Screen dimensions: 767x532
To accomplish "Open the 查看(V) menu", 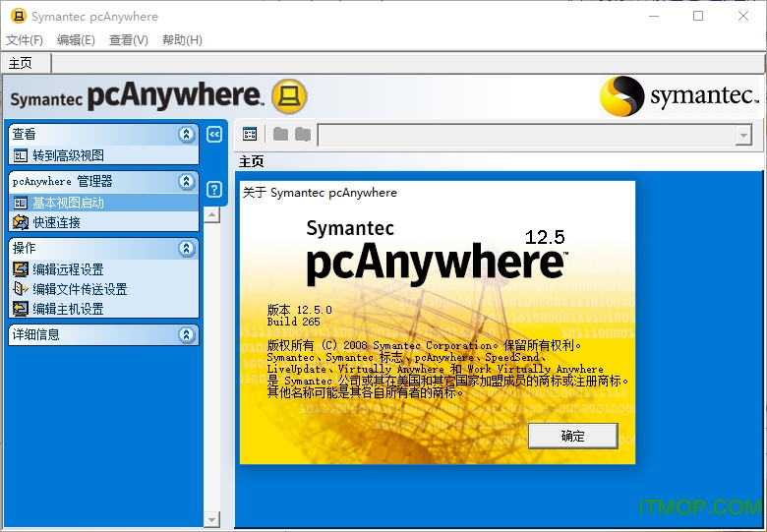I will [x=128, y=39].
